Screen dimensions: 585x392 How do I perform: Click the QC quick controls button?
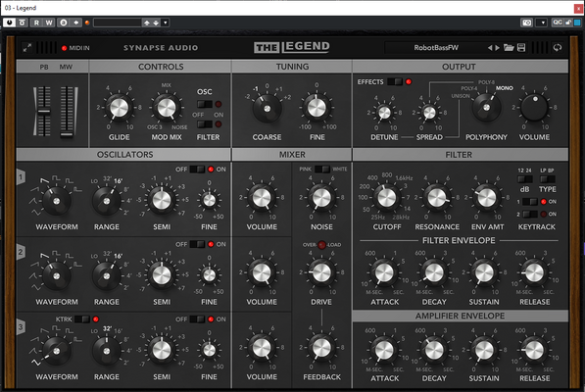point(558,23)
